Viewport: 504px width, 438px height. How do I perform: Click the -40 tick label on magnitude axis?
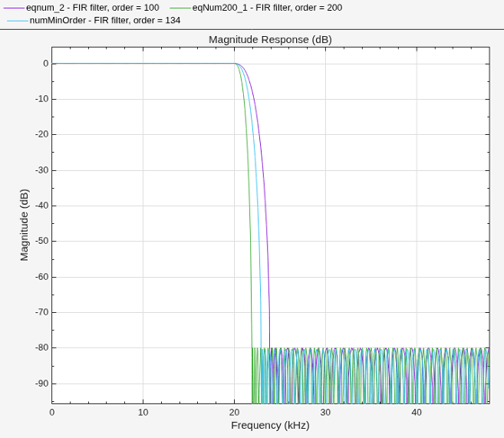(x=41, y=206)
